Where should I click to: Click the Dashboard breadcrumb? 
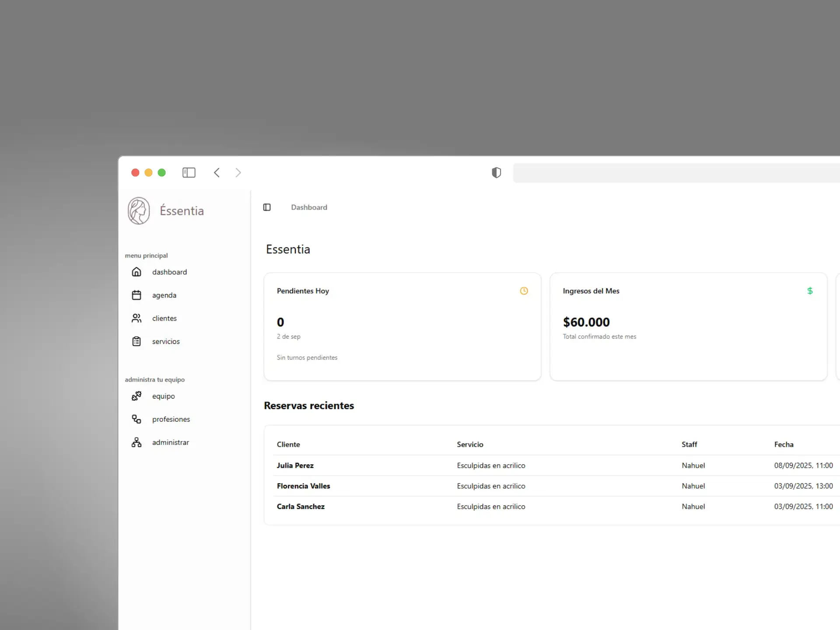(x=309, y=207)
